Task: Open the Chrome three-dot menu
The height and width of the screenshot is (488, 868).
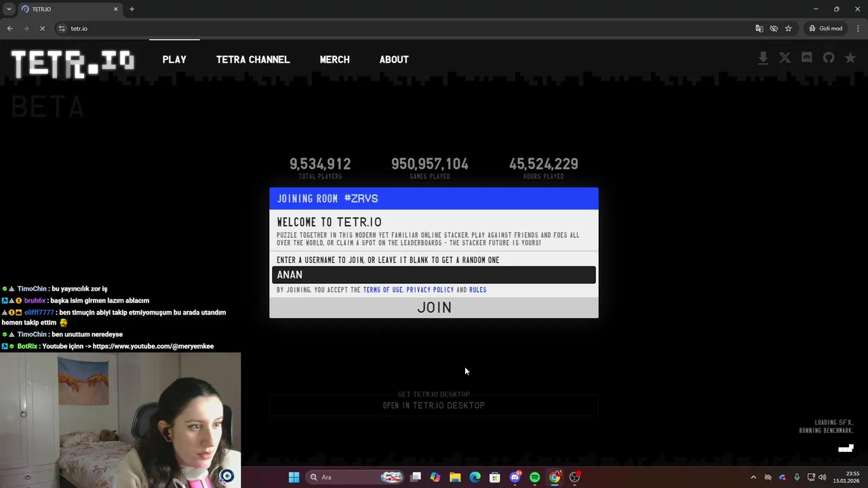Action: point(858,28)
